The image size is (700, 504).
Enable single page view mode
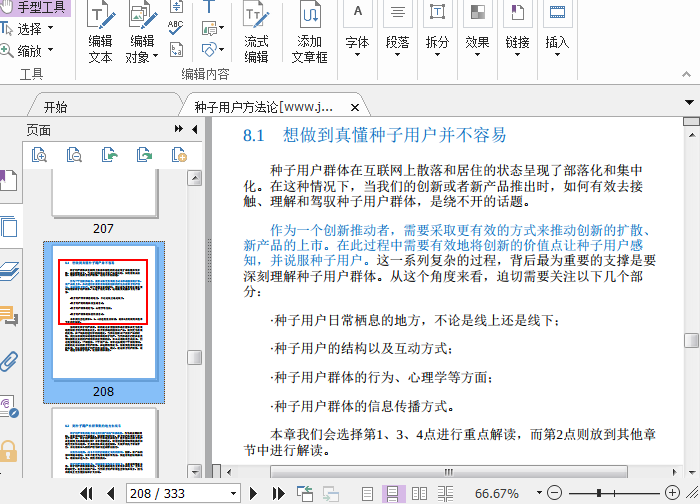coord(367,493)
